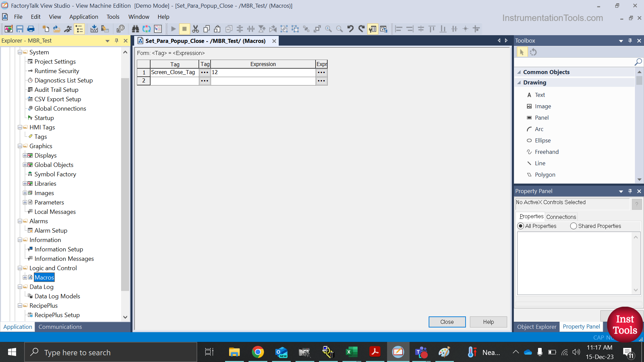Click the Tag browser icon row 1

204,72
